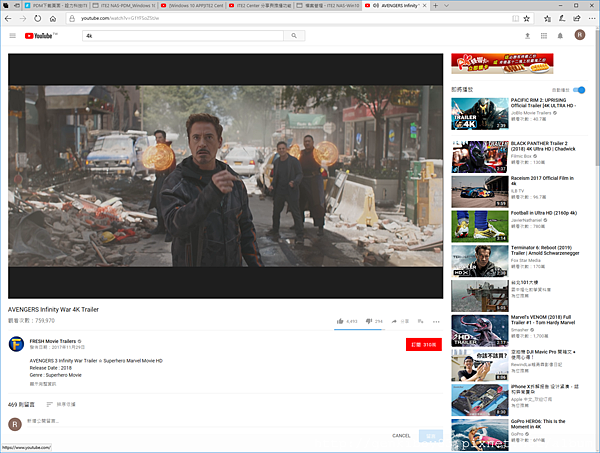Go back in browser

click(8, 18)
